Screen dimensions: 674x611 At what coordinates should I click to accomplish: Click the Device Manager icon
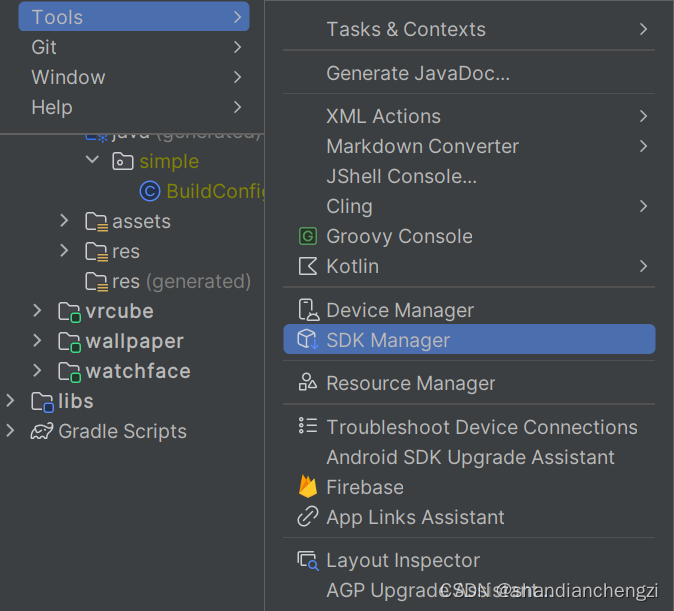coord(307,311)
